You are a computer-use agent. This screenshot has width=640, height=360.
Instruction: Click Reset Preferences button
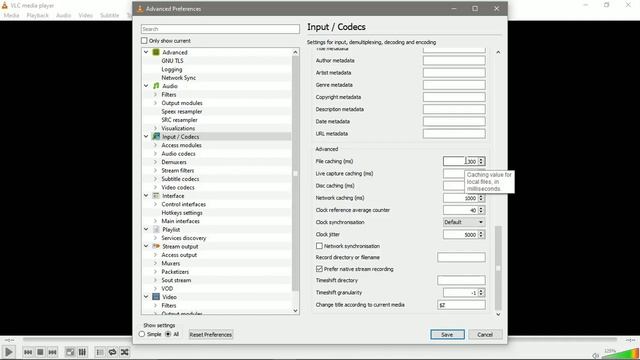point(211,334)
